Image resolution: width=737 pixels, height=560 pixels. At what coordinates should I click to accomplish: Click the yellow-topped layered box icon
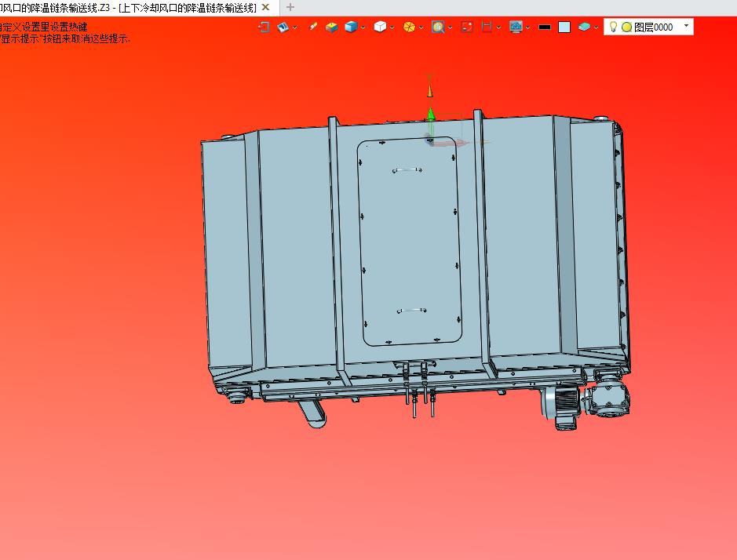[331, 27]
